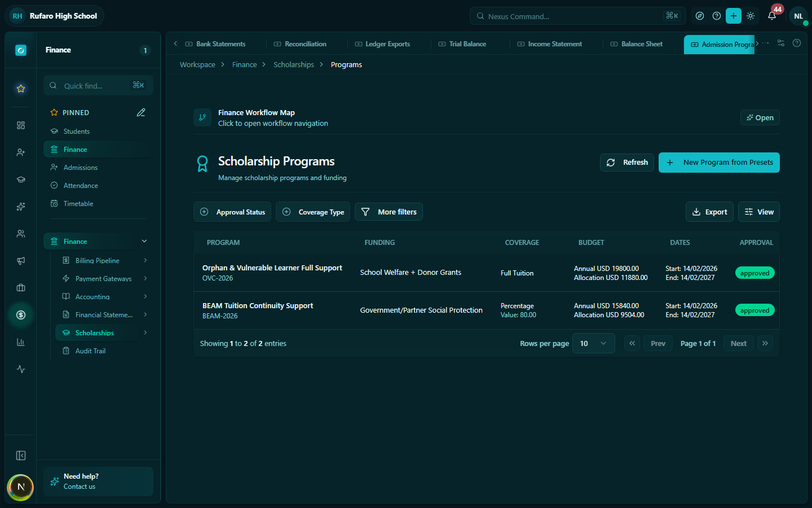Collapse the Finance section chevron in sidebar
This screenshot has height=508, width=812.
tap(144, 241)
